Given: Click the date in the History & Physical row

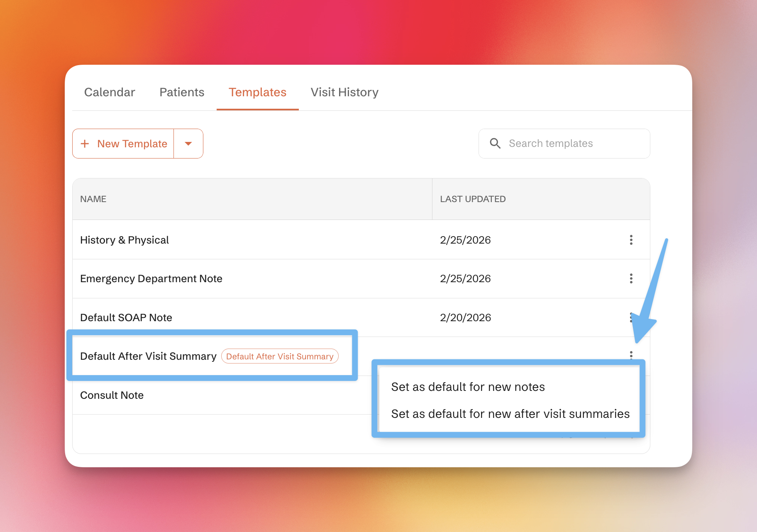Looking at the screenshot, I should click(465, 240).
